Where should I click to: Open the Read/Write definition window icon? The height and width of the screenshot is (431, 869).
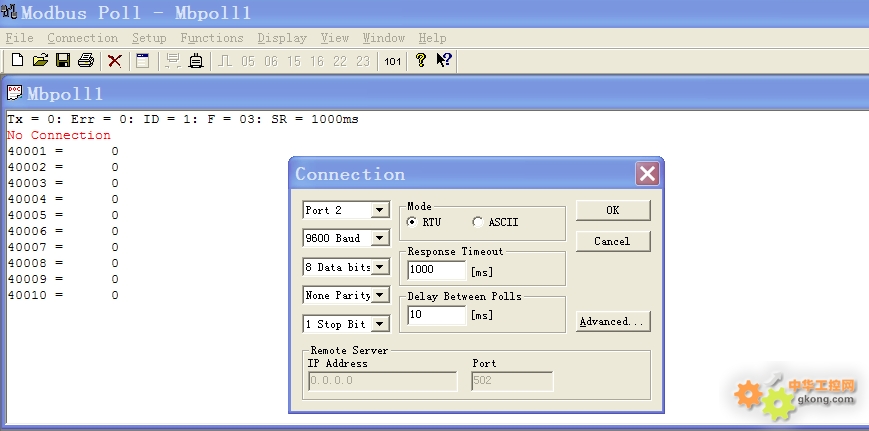pyautogui.click(x=142, y=60)
